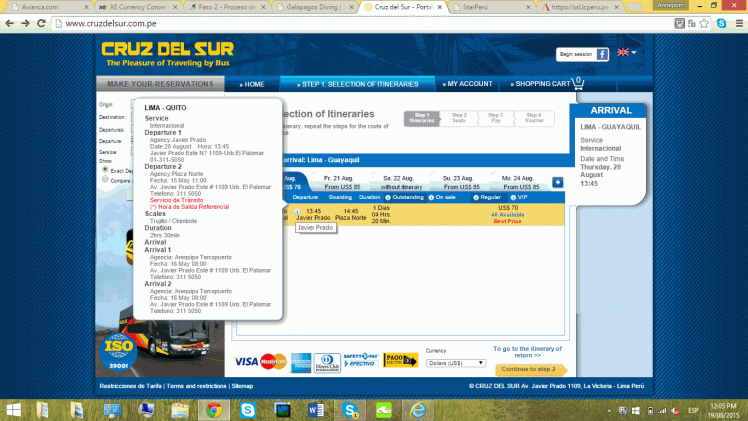The height and width of the screenshot is (421, 748).
Task: Click the Step 2 Seats progress step
Action: pos(458,118)
